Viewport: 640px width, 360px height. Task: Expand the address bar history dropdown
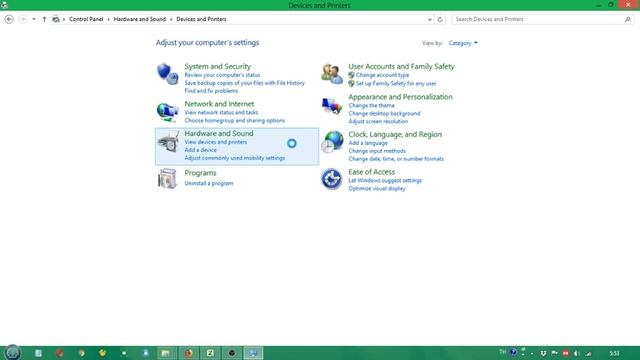pos(429,19)
